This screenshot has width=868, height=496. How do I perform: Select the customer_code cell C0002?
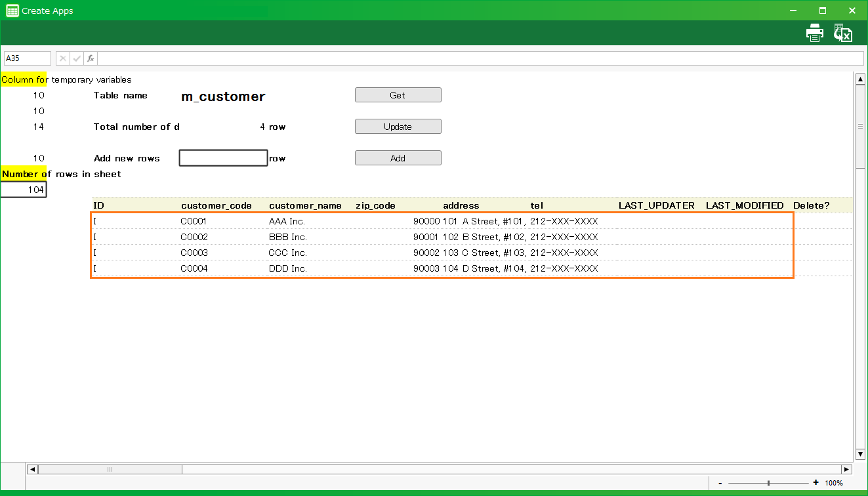click(x=194, y=237)
